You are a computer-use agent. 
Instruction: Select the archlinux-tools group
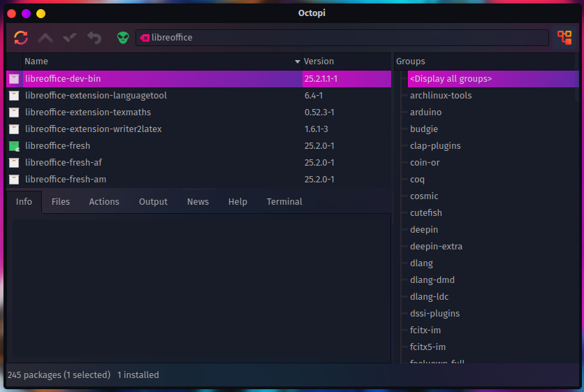(441, 96)
